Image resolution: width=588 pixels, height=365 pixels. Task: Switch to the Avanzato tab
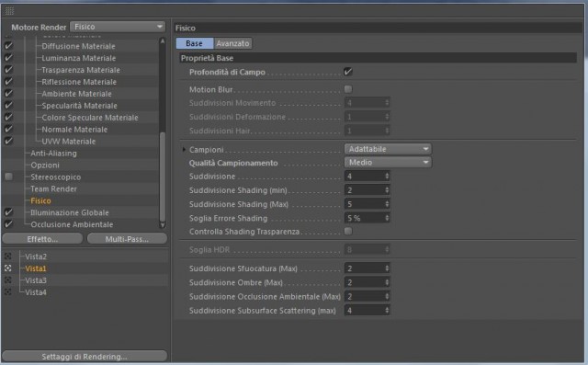(x=232, y=43)
